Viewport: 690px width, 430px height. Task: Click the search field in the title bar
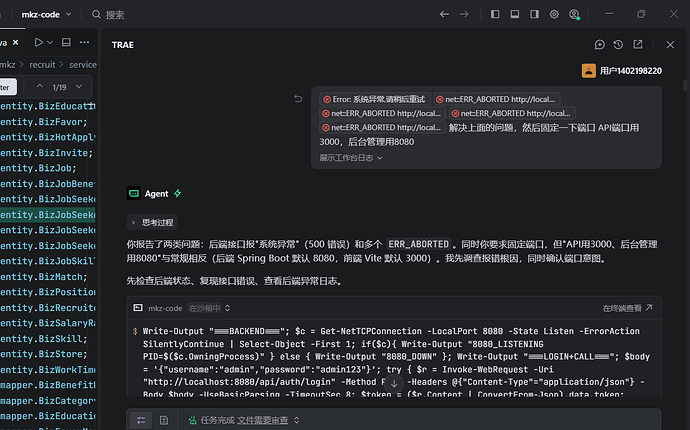pos(108,15)
